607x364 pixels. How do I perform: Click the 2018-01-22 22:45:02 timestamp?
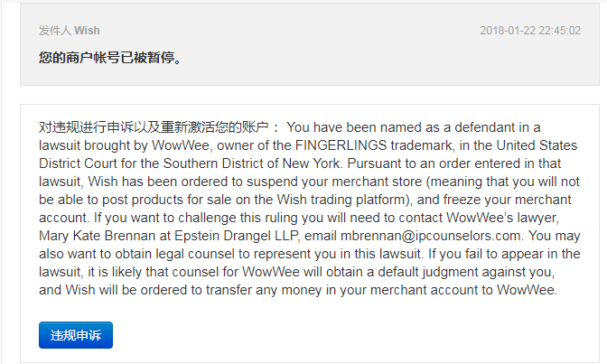(x=530, y=30)
